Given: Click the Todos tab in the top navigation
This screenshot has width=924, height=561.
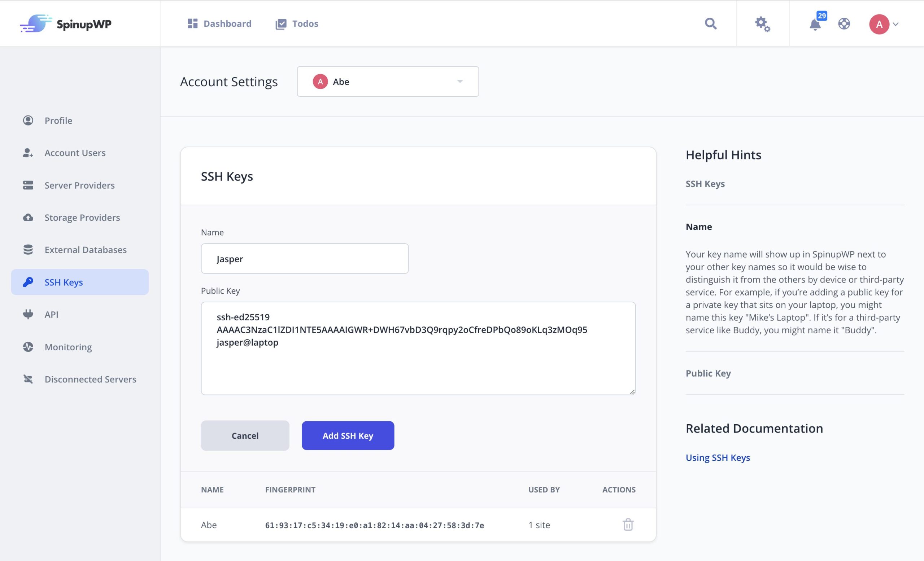Looking at the screenshot, I should 296,23.
